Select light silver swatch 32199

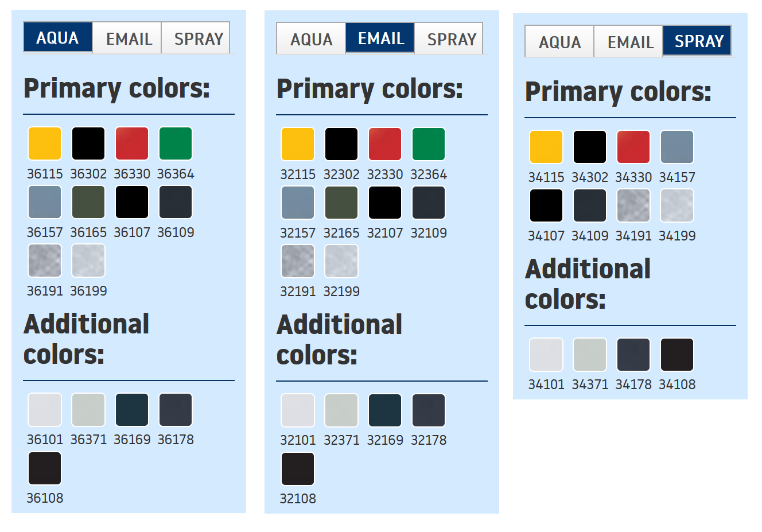point(341,261)
